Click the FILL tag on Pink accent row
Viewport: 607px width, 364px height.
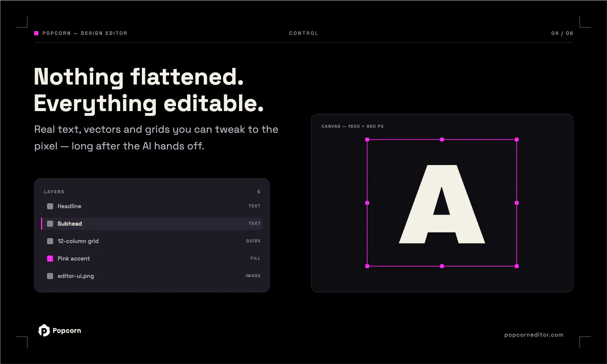(255, 259)
